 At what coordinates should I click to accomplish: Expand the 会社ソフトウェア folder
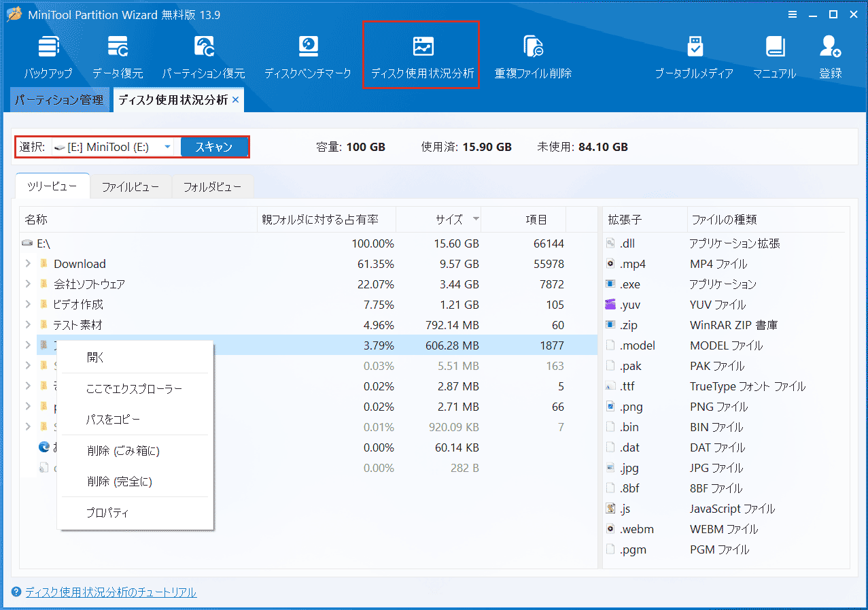coord(28,284)
